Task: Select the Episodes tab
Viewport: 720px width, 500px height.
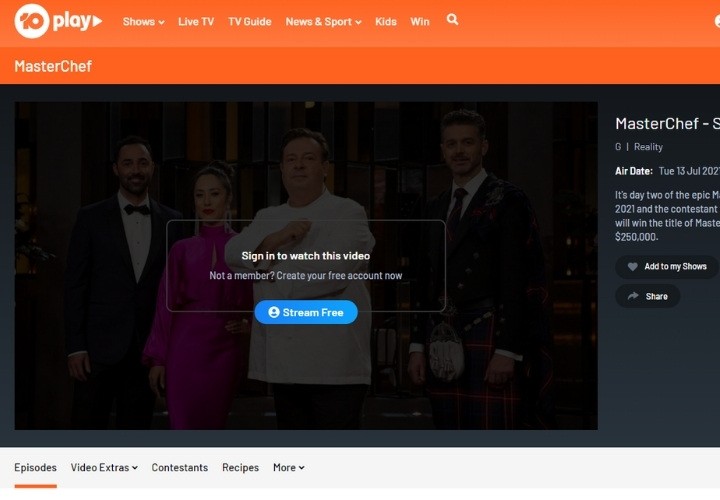Action: tap(35, 468)
